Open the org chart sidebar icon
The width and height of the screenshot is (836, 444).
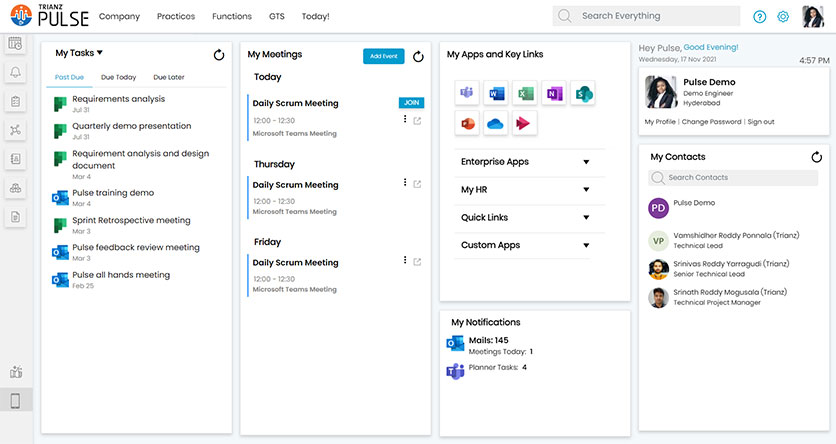pos(15,188)
